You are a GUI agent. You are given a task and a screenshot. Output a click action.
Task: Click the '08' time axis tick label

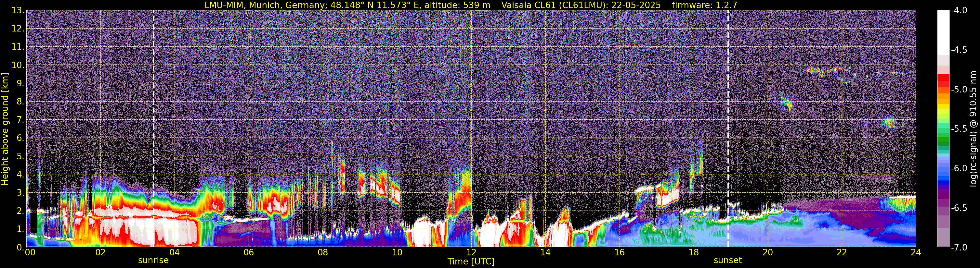click(x=323, y=252)
